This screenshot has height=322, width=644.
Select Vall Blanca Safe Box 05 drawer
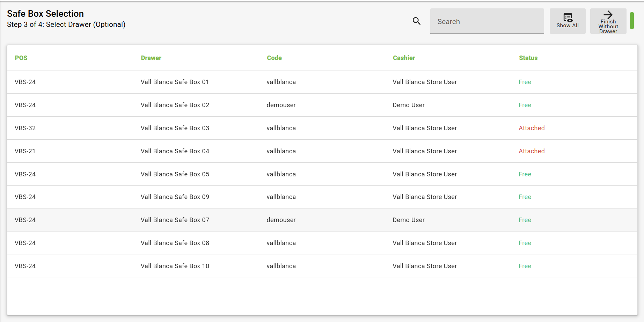[175, 174]
